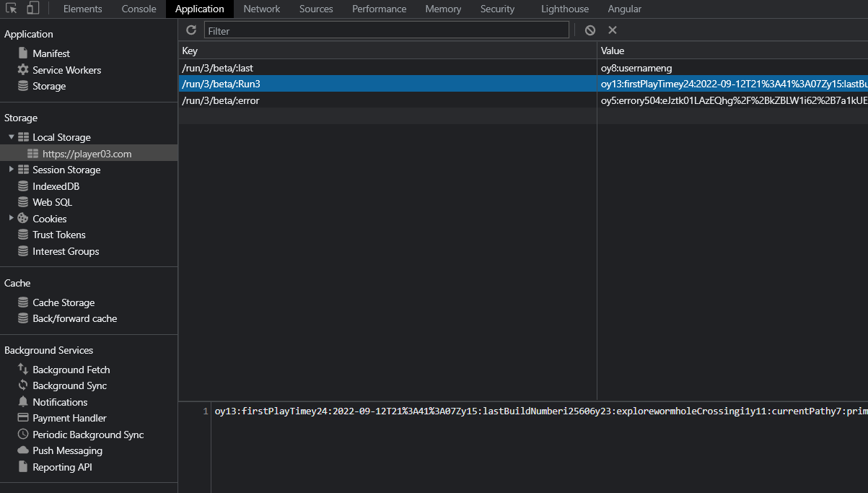Click the clear storage items icon
The width and height of the screenshot is (868, 493).
[x=590, y=30]
